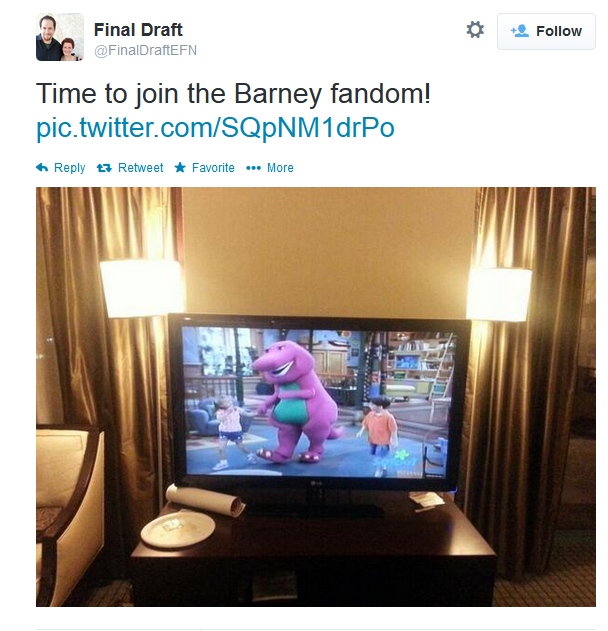This screenshot has height=631, width=608.
Task: Click the purple Barney on the TV screen
Action: coord(297,400)
